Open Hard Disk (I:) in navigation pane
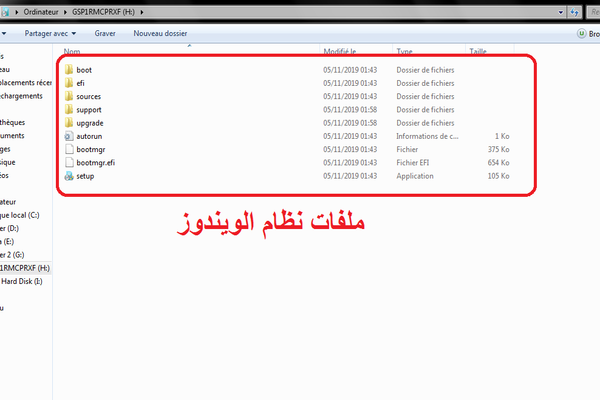Screen dimensions: 600x400 [x=22, y=281]
